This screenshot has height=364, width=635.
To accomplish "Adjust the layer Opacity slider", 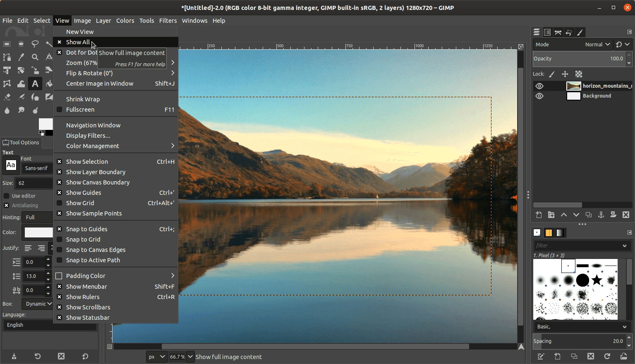I will (x=579, y=58).
